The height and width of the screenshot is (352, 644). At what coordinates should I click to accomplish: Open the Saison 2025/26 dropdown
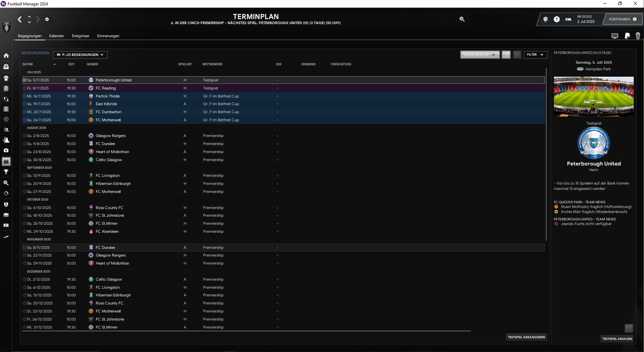coord(480,54)
